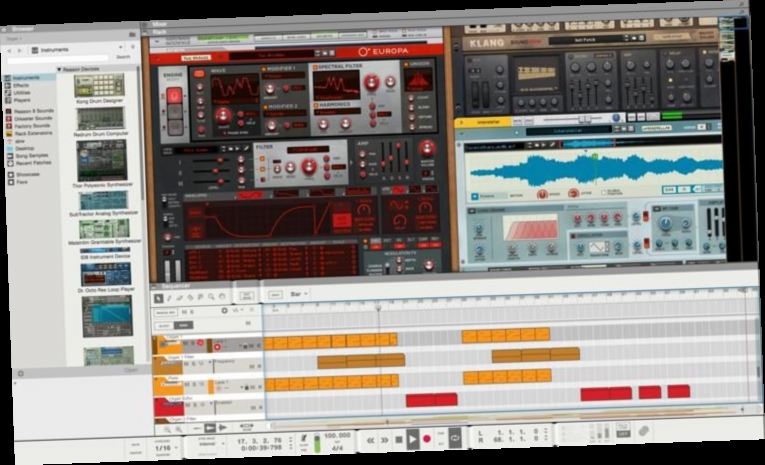Image resolution: width=765 pixels, height=465 pixels.
Task: Stop playback with the Stop button
Action: click(x=399, y=440)
